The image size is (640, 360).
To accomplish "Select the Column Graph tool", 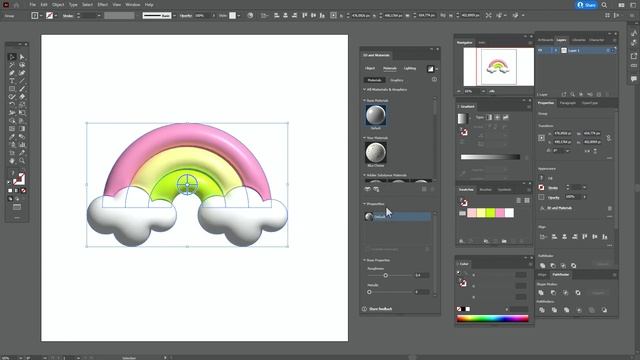I will click(x=22, y=144).
